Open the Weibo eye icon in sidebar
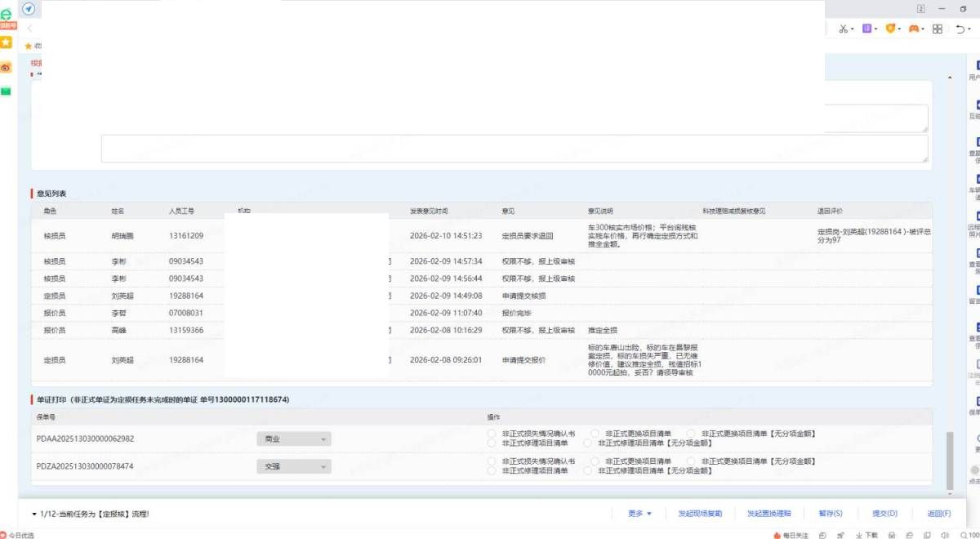 [7, 67]
